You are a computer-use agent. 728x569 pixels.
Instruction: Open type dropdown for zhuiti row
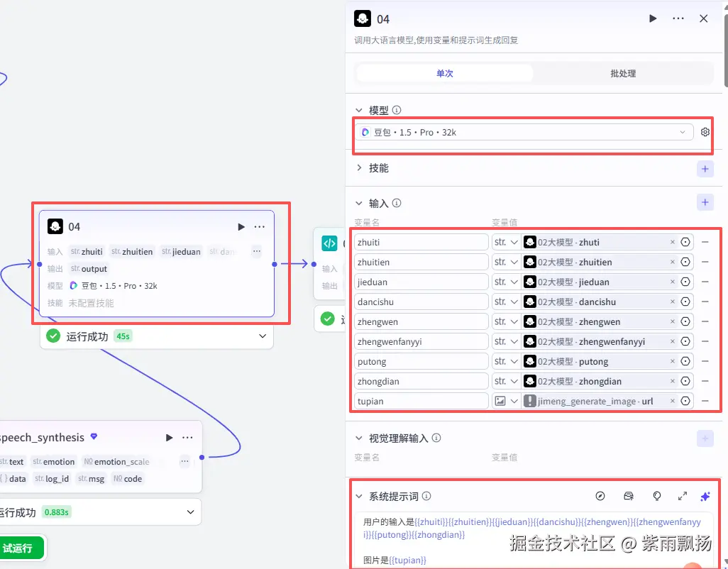pyautogui.click(x=506, y=242)
